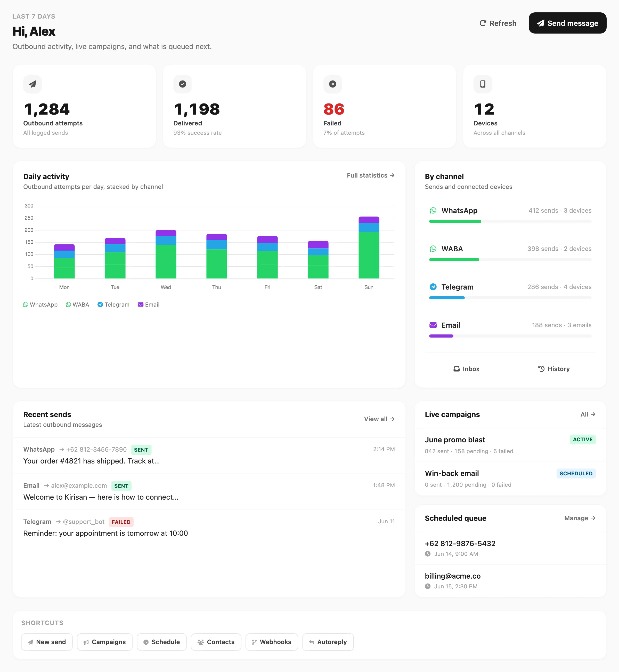
Task: Click the clock icon beside Jun 15, 2:30 PM
Action: [x=428, y=587]
